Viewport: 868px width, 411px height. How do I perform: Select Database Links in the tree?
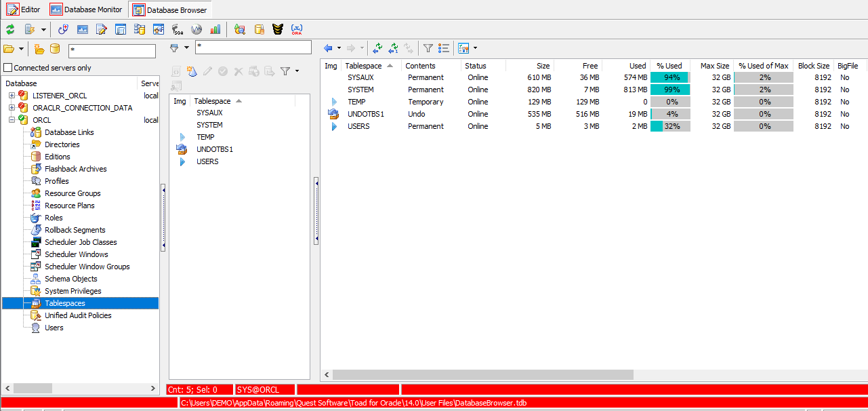[x=69, y=132]
